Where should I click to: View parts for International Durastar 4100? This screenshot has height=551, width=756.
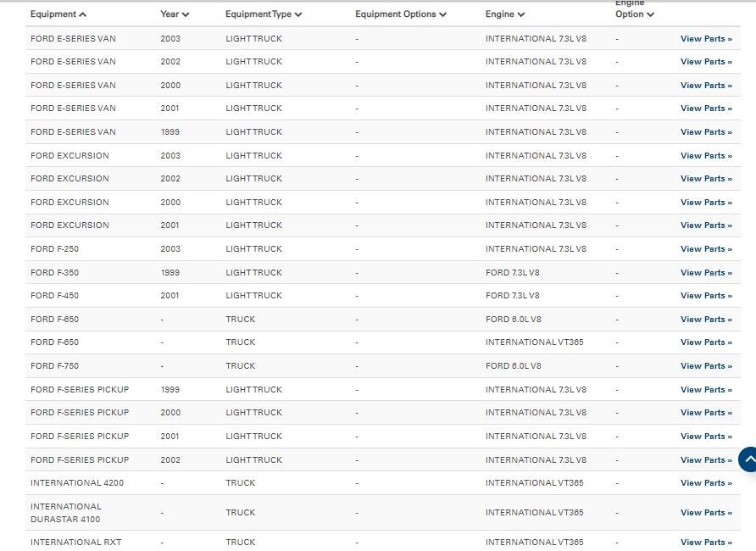706,513
